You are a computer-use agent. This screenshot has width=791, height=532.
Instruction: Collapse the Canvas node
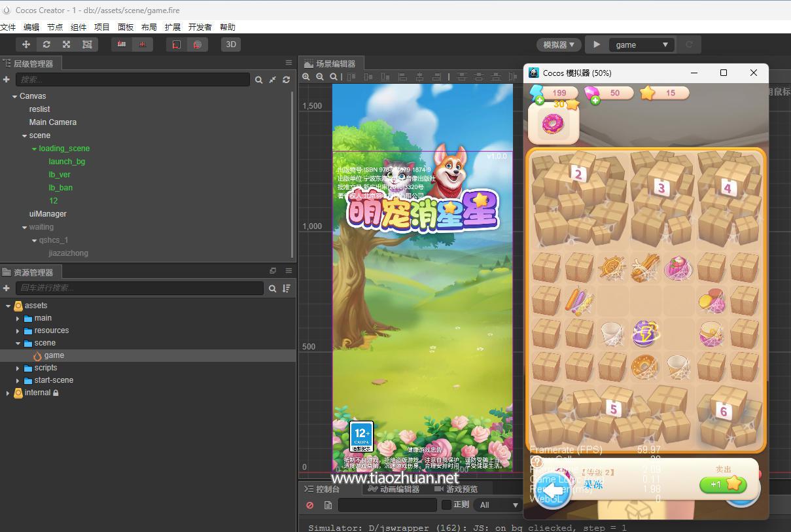pos(14,96)
